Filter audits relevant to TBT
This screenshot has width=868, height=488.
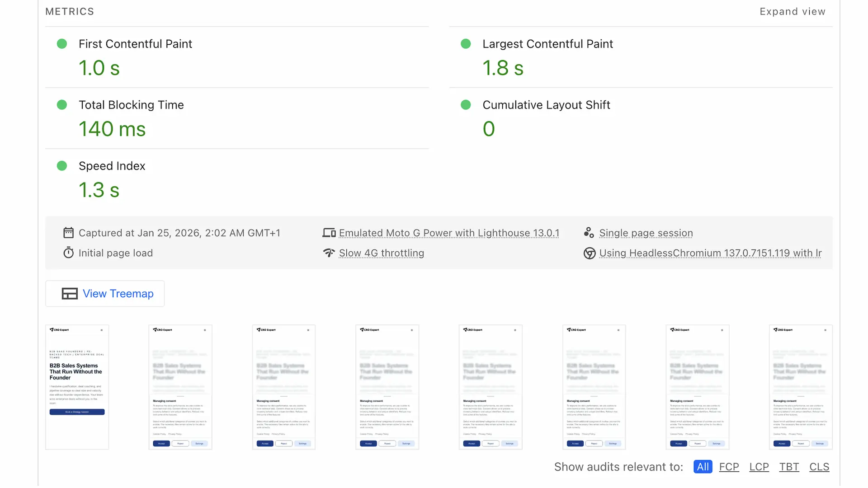(x=789, y=467)
